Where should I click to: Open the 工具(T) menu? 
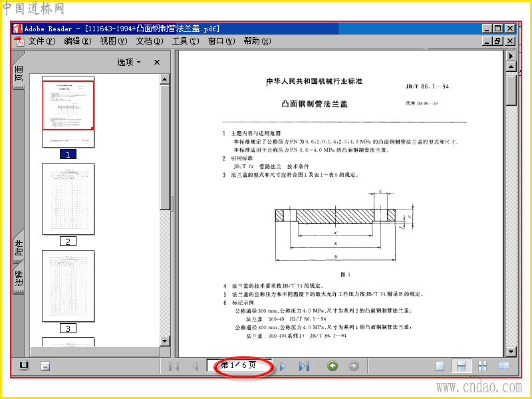click(x=186, y=41)
